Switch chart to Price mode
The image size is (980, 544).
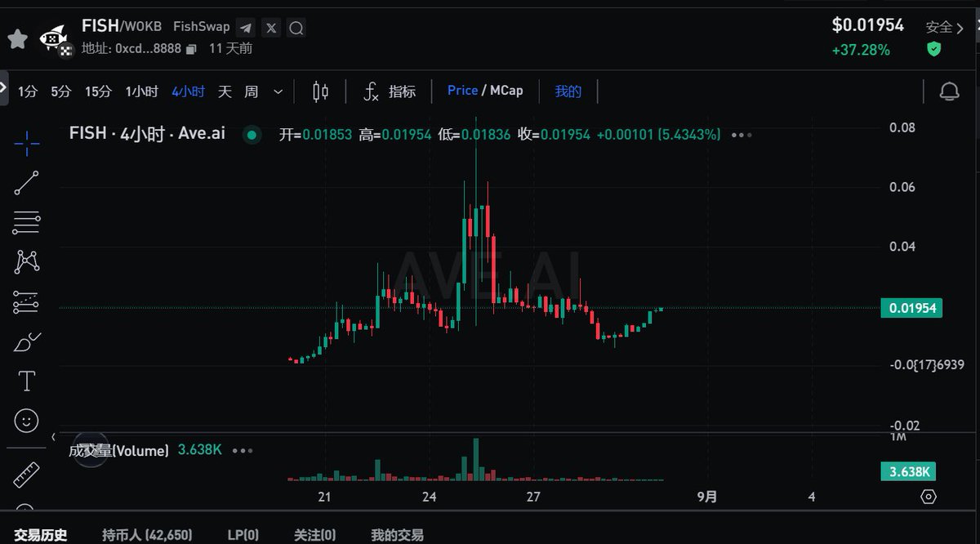point(462,91)
